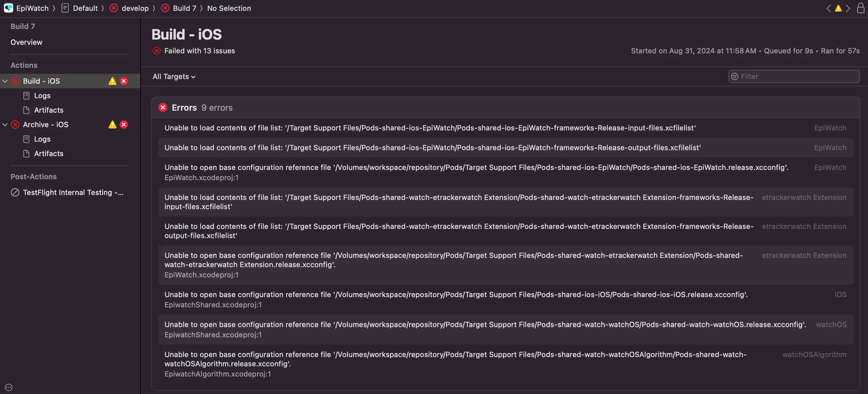Viewport: 868px width, 394px height.
Task: Click the EpiWatch project icon in breadcrumb
Action: coord(9,8)
